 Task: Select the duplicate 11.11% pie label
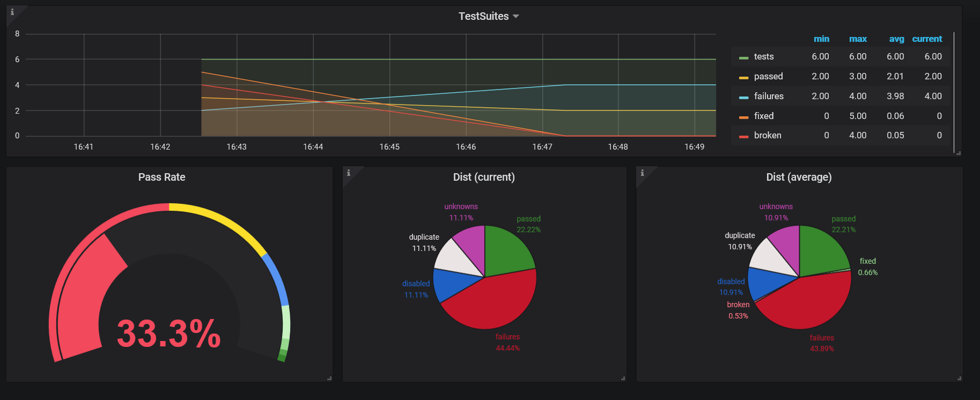click(424, 242)
